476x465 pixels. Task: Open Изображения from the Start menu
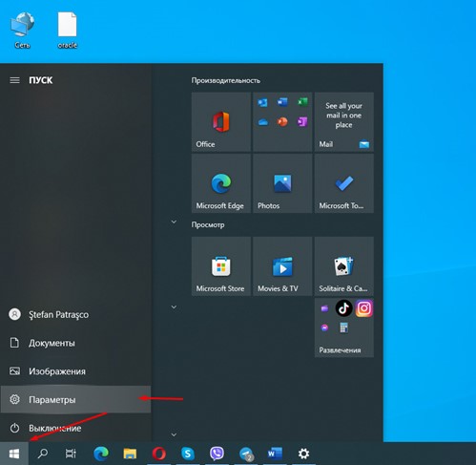(x=75, y=371)
